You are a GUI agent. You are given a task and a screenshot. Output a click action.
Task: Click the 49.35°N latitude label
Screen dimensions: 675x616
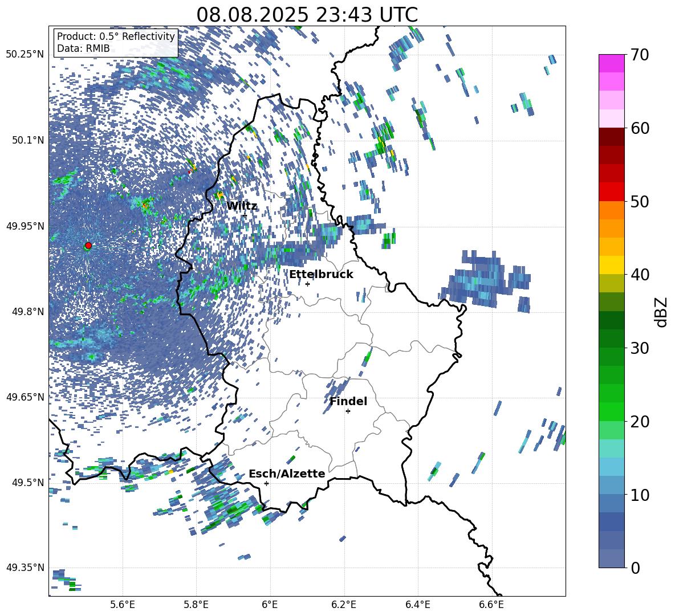tap(25, 568)
